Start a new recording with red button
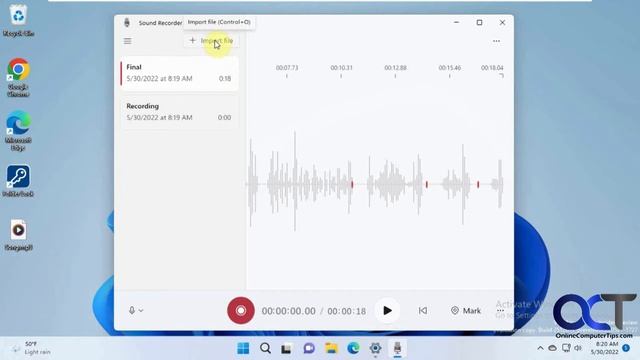 click(241, 311)
